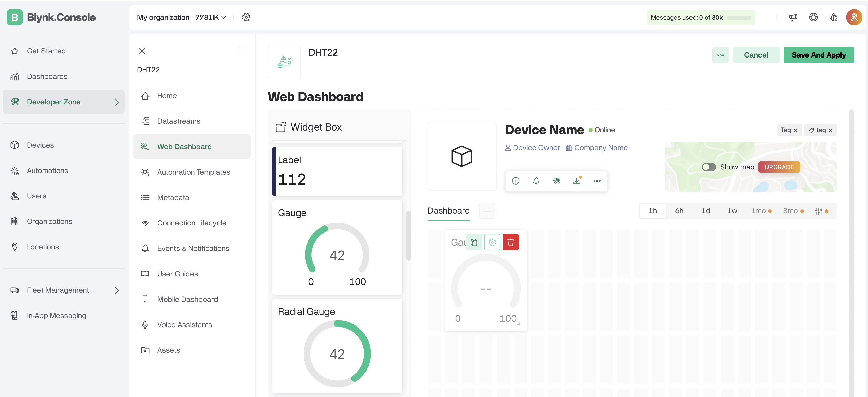Select the 3mo time range
The image size is (868, 397).
793,211
